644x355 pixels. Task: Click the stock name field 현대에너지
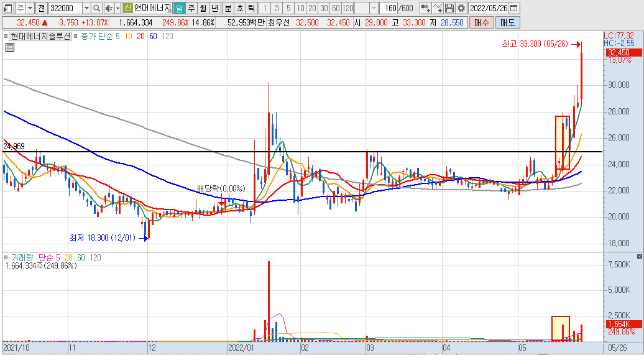click(x=152, y=8)
